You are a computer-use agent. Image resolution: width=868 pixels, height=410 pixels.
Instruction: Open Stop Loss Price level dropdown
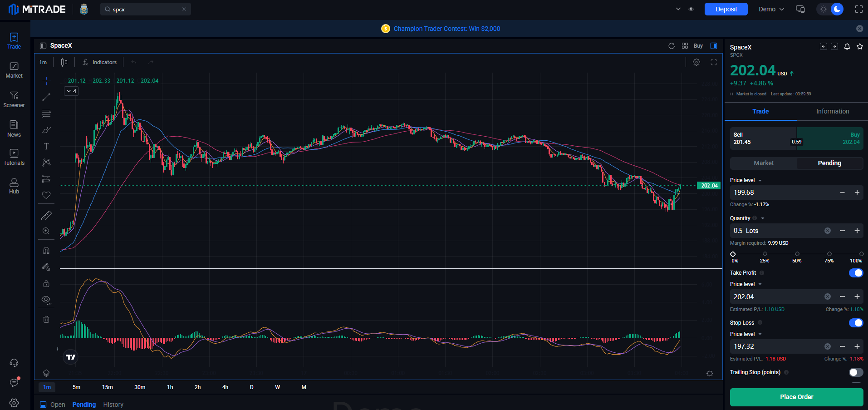746,334
